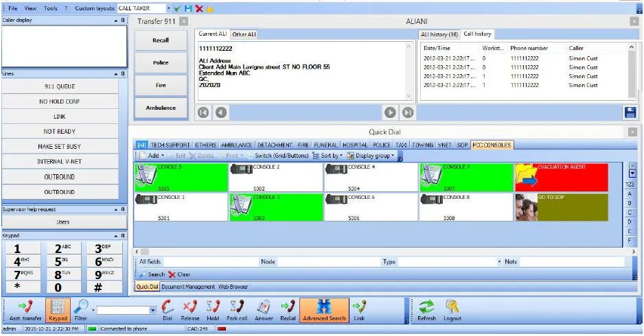
Task: Collapse the Supervisor help request panel
Action: (116, 209)
